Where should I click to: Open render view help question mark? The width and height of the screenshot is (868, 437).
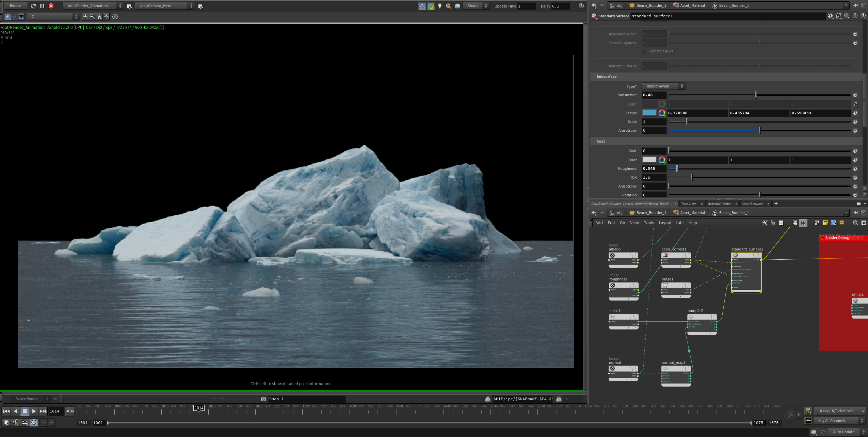tap(581, 6)
